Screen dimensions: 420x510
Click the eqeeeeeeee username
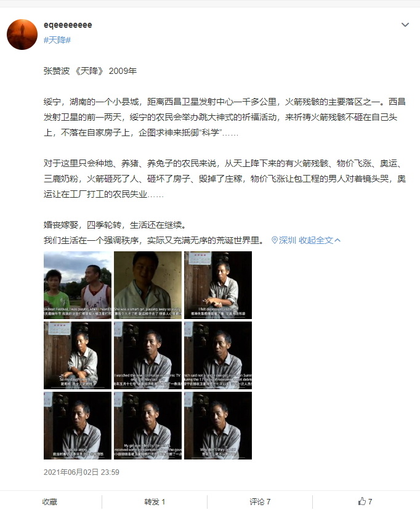[68, 25]
